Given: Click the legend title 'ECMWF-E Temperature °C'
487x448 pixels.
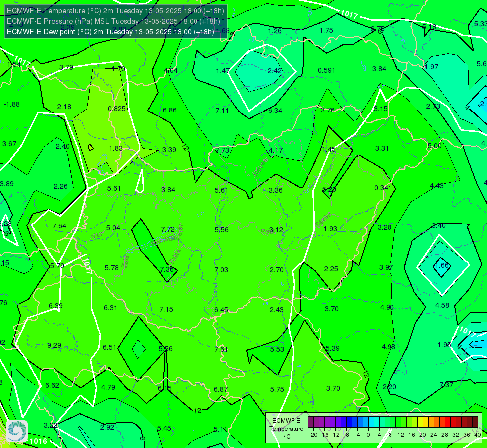Looking at the screenshot, I should (x=286, y=429).
